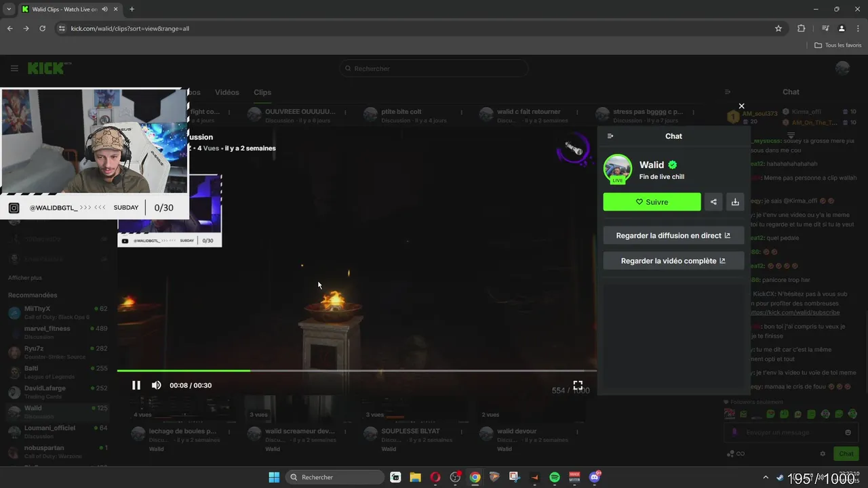Close the clip overlay with X
This screenshot has width=868, height=488.
(741, 106)
